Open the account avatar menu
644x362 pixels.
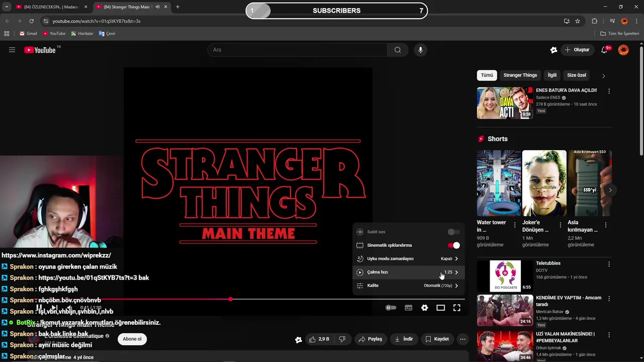(623, 50)
